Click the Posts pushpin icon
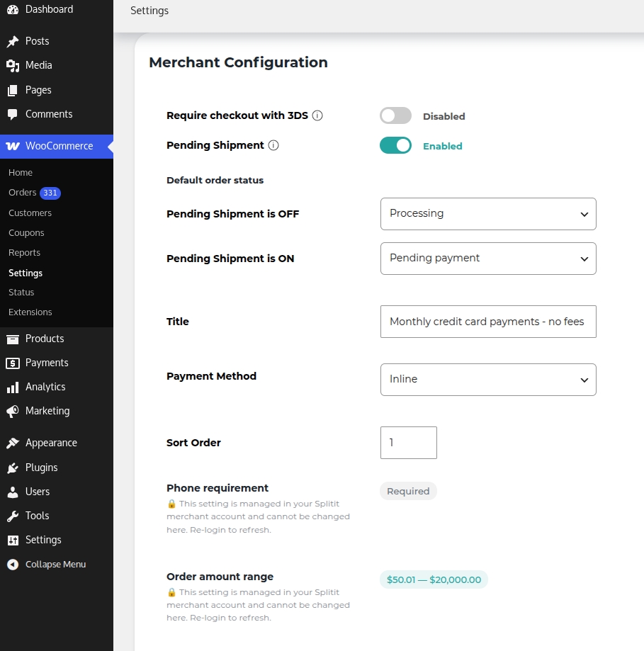 [x=13, y=41]
